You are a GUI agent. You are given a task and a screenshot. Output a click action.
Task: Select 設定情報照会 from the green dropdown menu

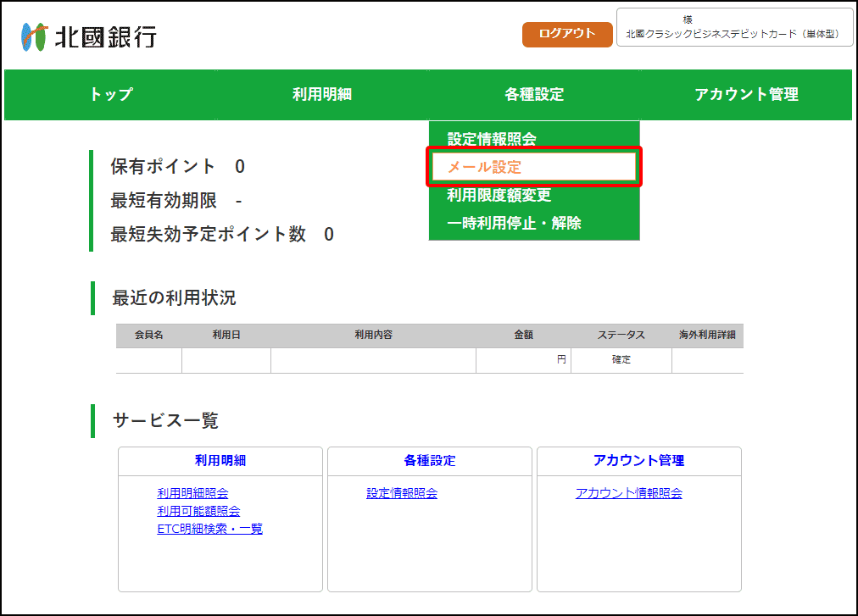point(492,139)
